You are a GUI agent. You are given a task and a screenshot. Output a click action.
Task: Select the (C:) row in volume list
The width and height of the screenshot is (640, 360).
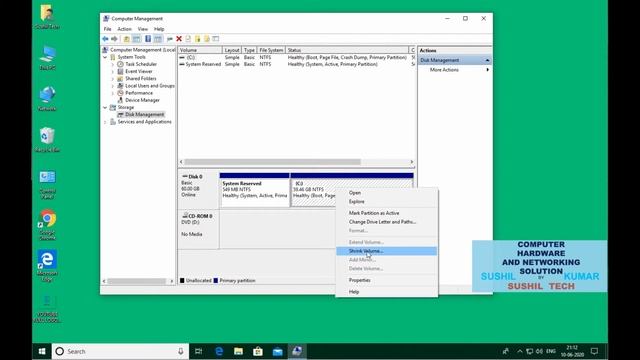click(296, 58)
